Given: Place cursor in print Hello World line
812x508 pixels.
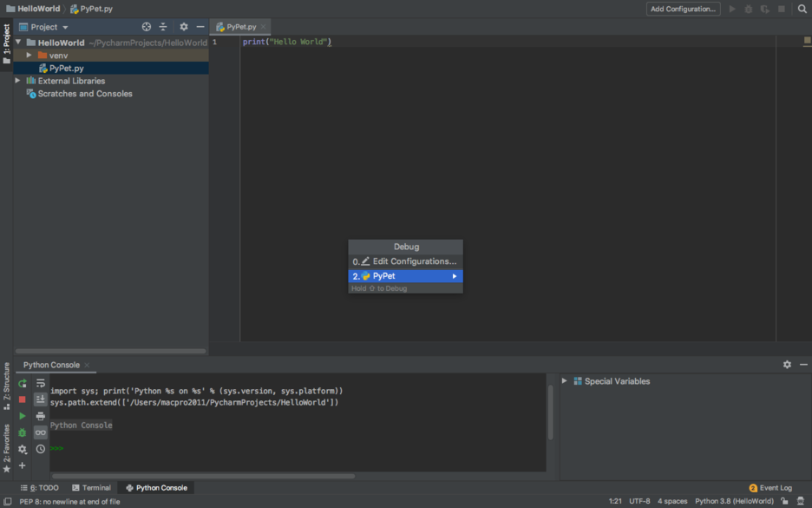Looking at the screenshot, I should pyautogui.click(x=287, y=42).
